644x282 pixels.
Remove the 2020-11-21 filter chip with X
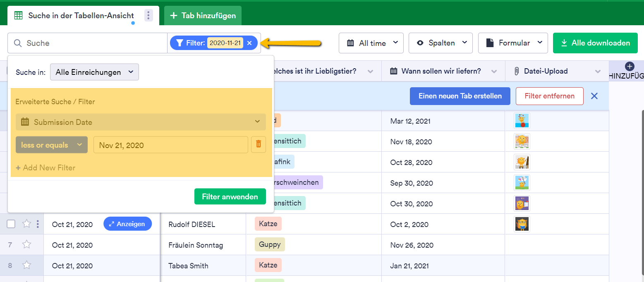249,43
